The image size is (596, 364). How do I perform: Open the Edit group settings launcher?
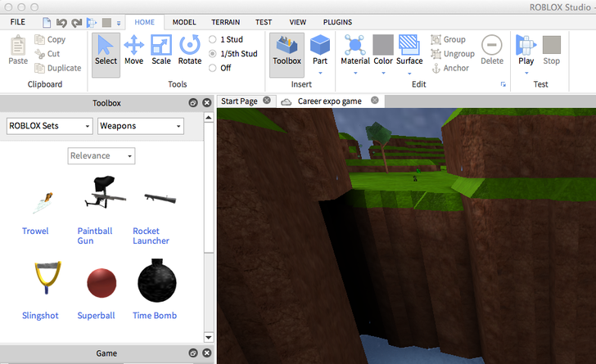coord(503,84)
